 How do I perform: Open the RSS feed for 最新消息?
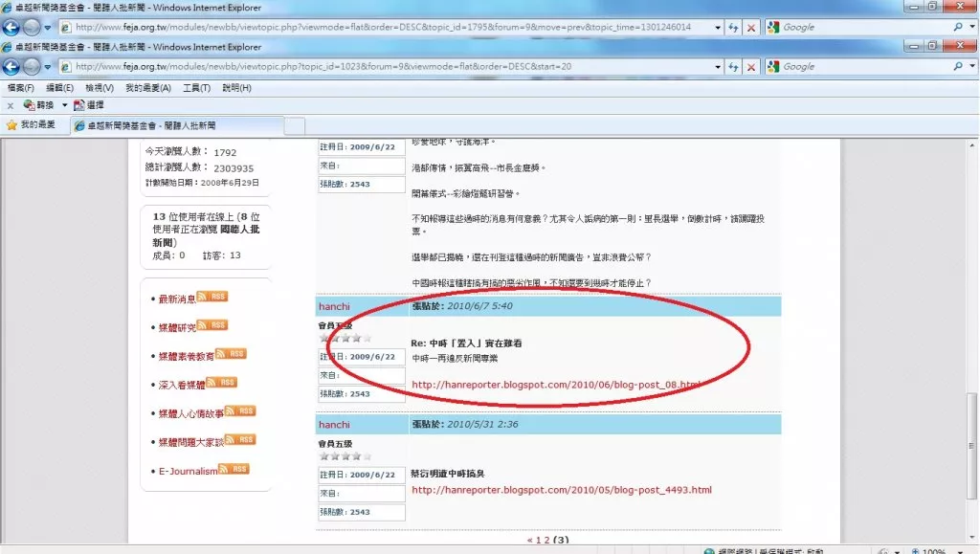pyautogui.click(x=212, y=297)
